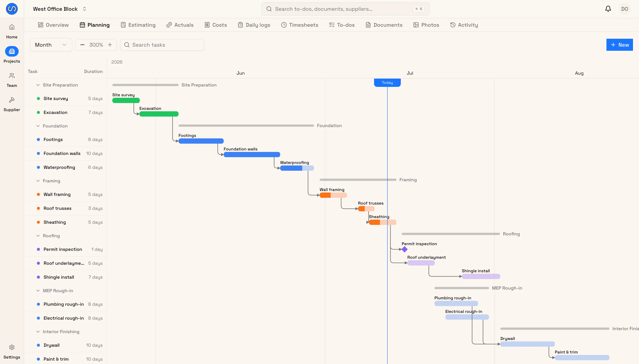The image size is (639, 364).
Task: Collapse the MEP Rough-in group
Action: pos(38,290)
